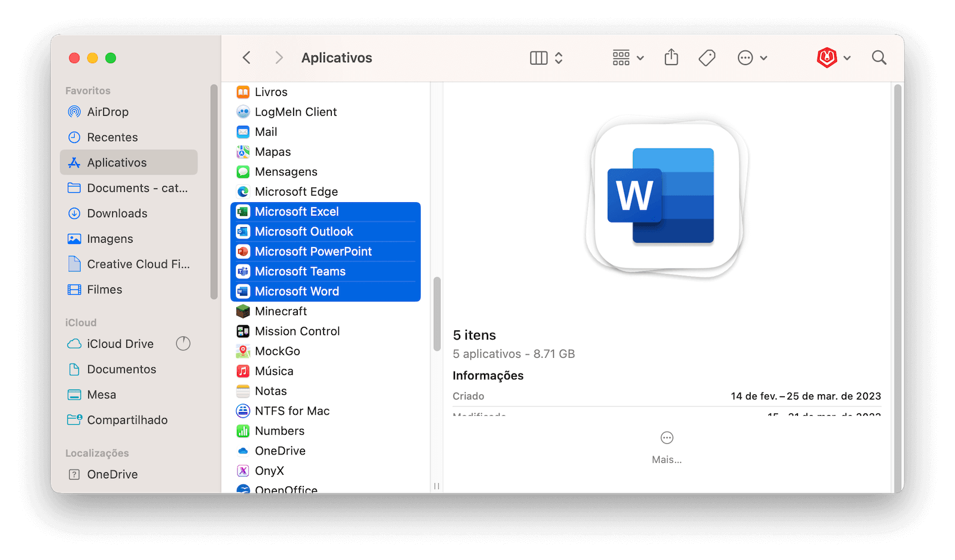Start a search with the magnifying glass
The height and width of the screenshot is (560, 955).
point(878,57)
